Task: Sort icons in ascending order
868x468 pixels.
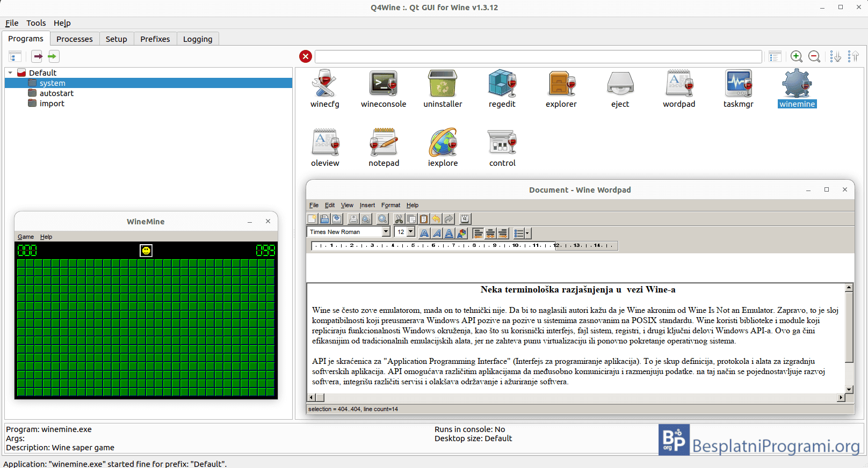Action: pos(853,56)
